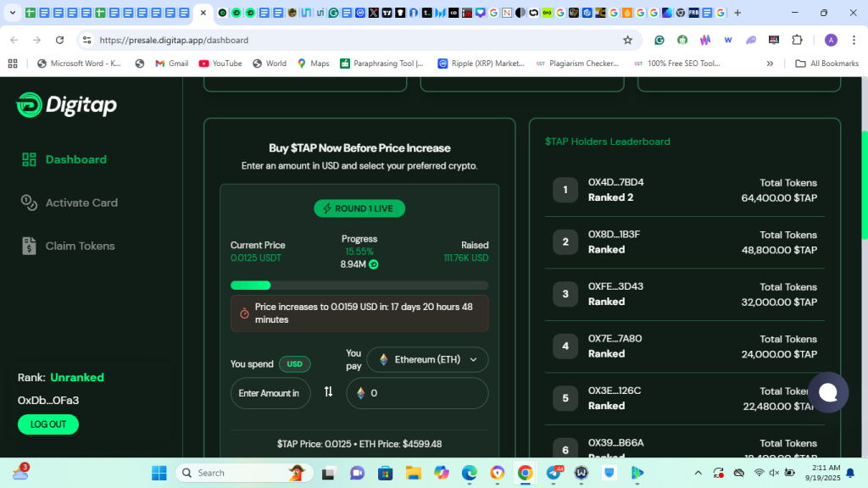Select leaderboard row 0X4D...7BD4
Viewport: 868px width, 488px height.
click(x=685, y=190)
